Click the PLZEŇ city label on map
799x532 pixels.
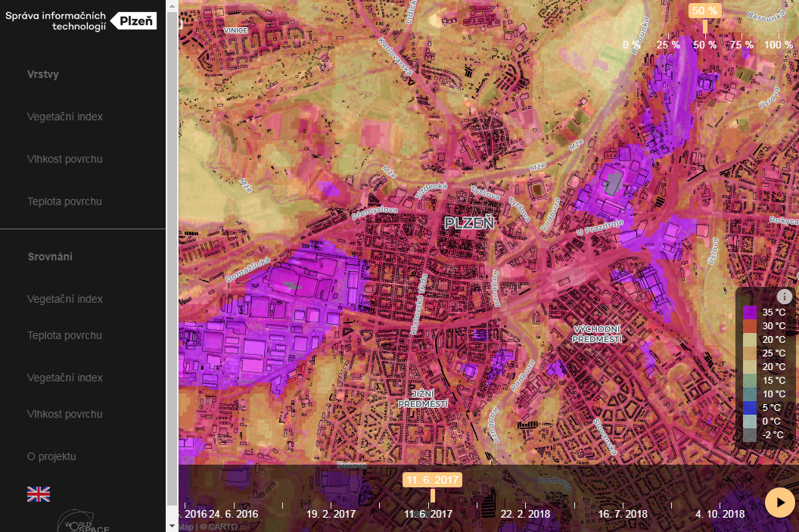click(469, 222)
